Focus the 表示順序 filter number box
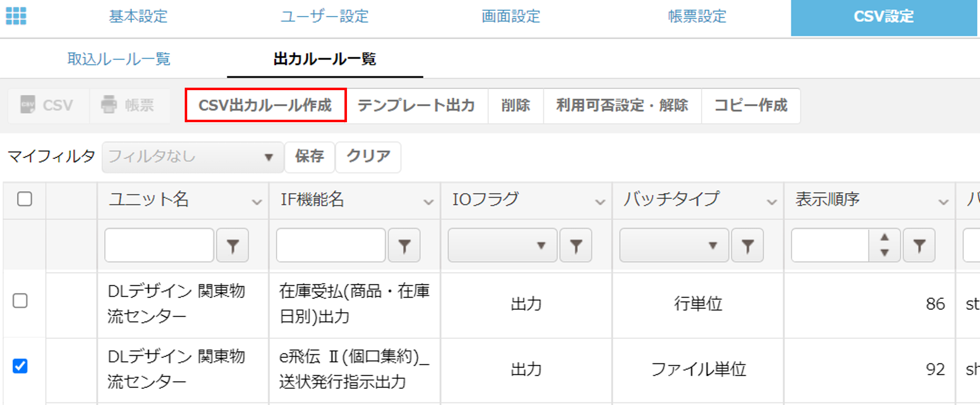Screen dimensions: 980x405 click(x=830, y=245)
